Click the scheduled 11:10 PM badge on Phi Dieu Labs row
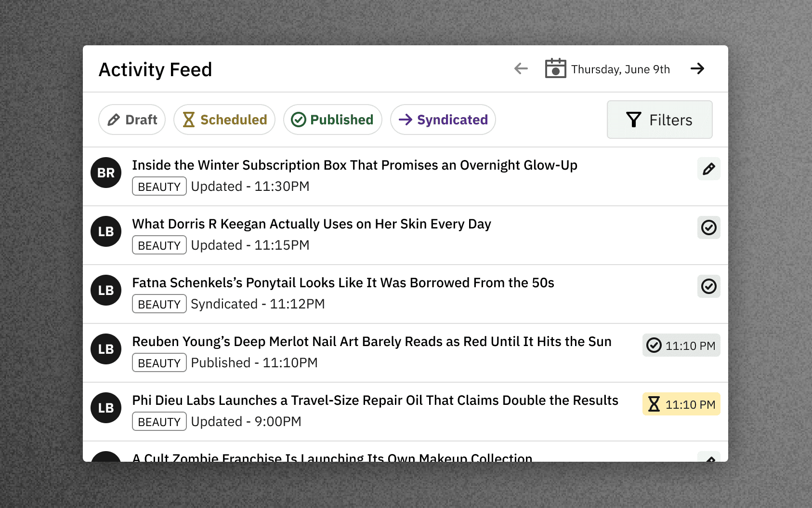The image size is (812, 508). tap(681, 404)
